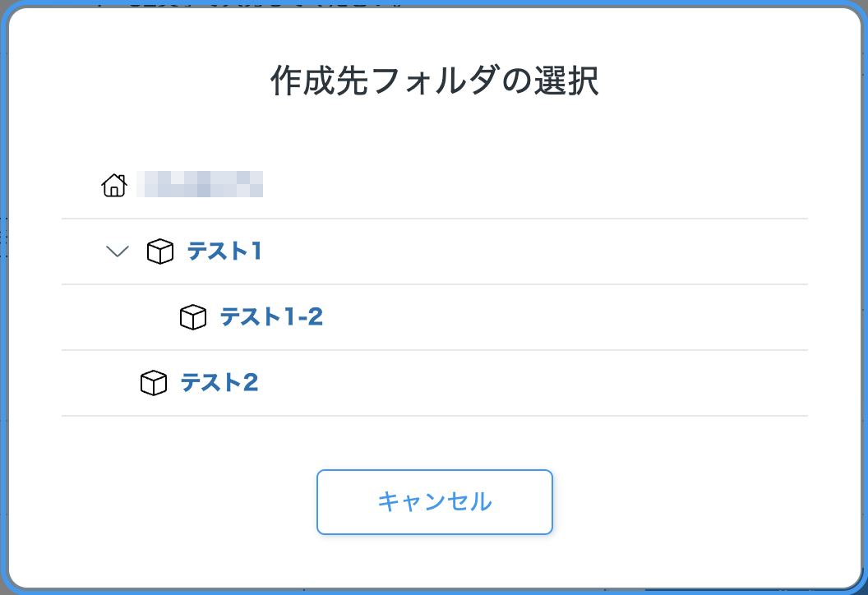Click the キャンセル button
The height and width of the screenshot is (595, 868).
coord(435,502)
